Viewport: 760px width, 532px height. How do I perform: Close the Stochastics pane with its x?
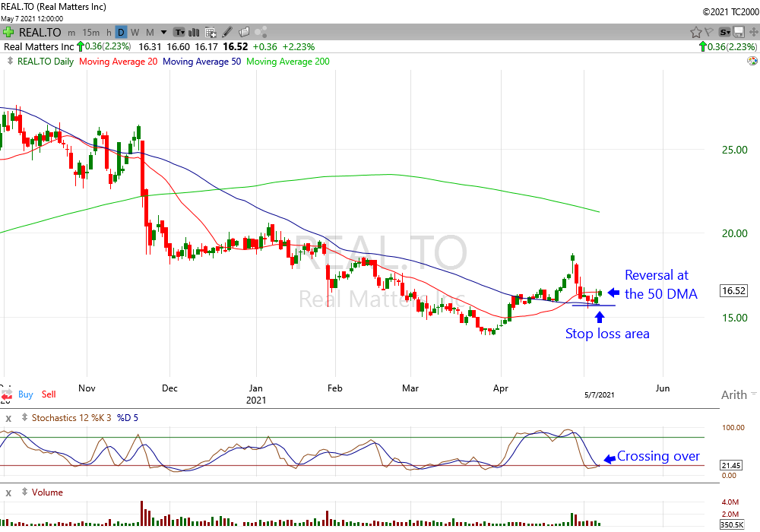click(x=8, y=418)
